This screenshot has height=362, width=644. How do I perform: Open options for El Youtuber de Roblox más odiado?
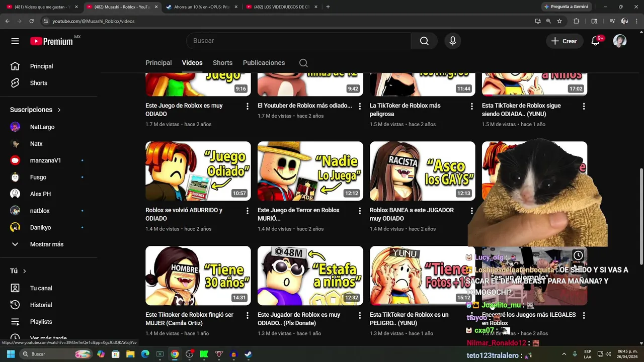[359, 106]
